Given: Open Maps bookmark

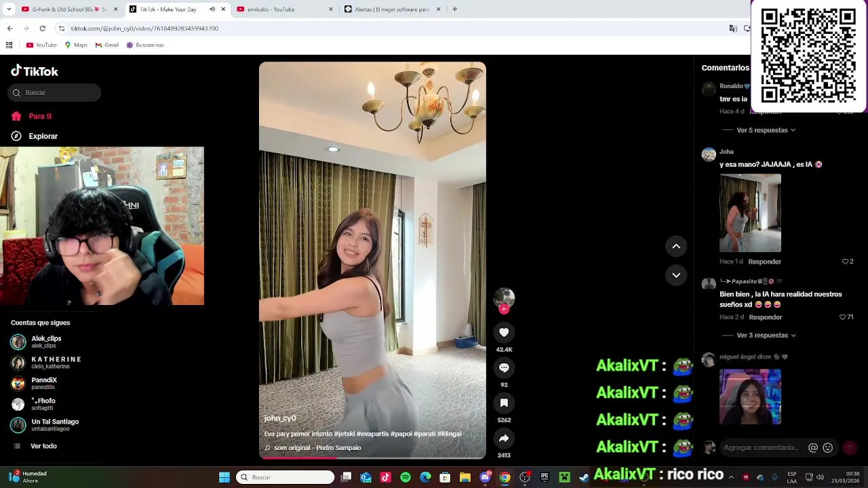Looking at the screenshot, I should (76, 45).
